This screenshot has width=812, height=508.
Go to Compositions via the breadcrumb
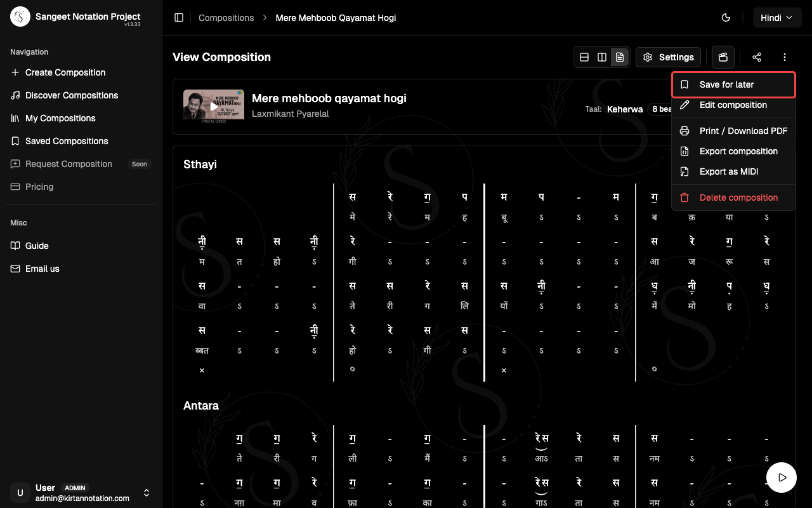[x=226, y=18]
